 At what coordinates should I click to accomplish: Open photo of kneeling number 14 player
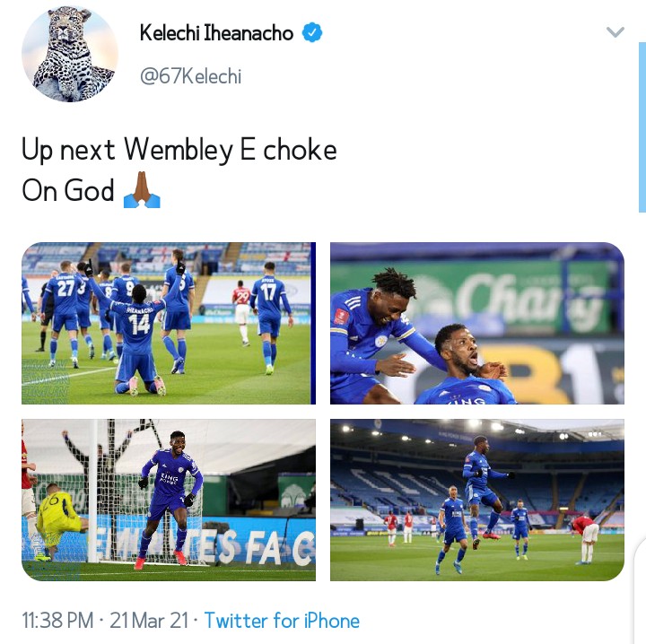pyautogui.click(x=169, y=323)
